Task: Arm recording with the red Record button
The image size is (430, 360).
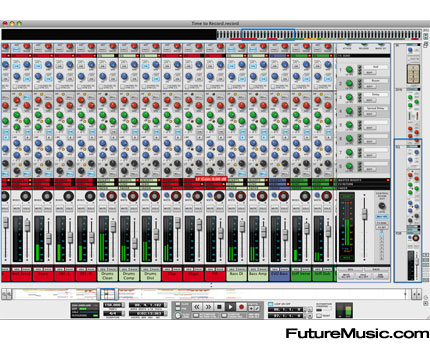Action: [x=242, y=307]
